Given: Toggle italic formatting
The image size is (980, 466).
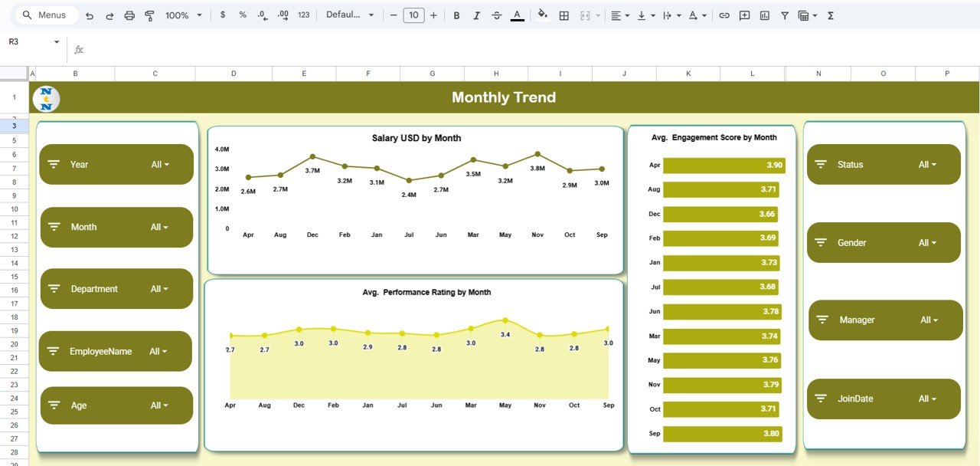Looking at the screenshot, I should coord(476,15).
